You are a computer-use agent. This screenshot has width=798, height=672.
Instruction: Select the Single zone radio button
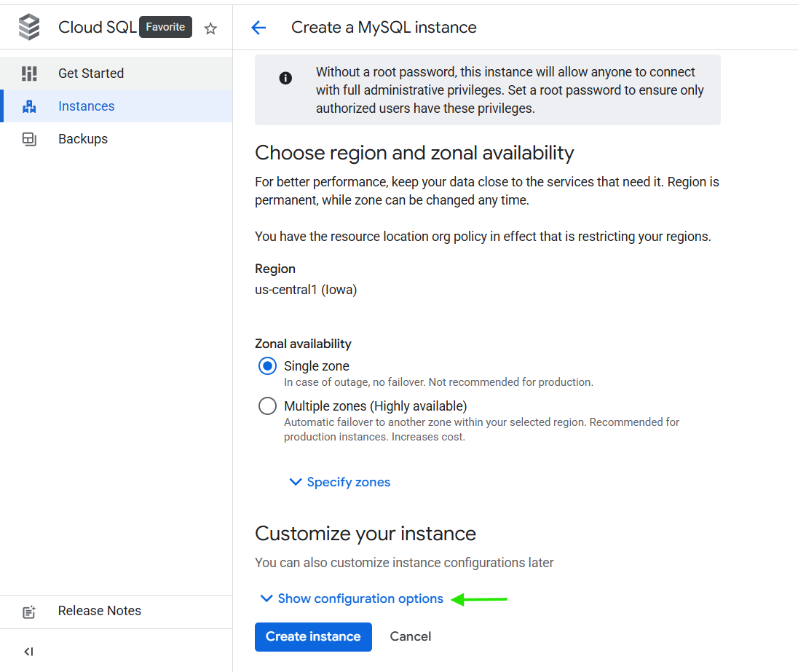click(268, 366)
